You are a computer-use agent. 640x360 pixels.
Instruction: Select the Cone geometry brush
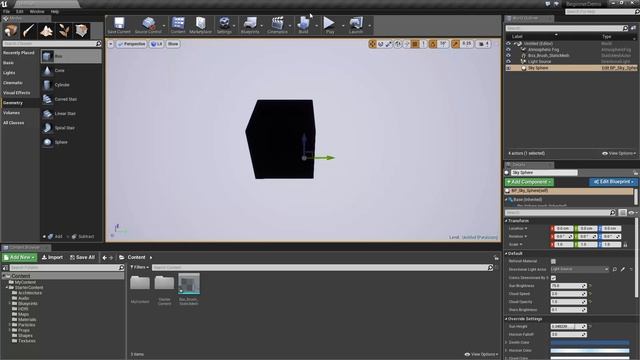[71, 71]
